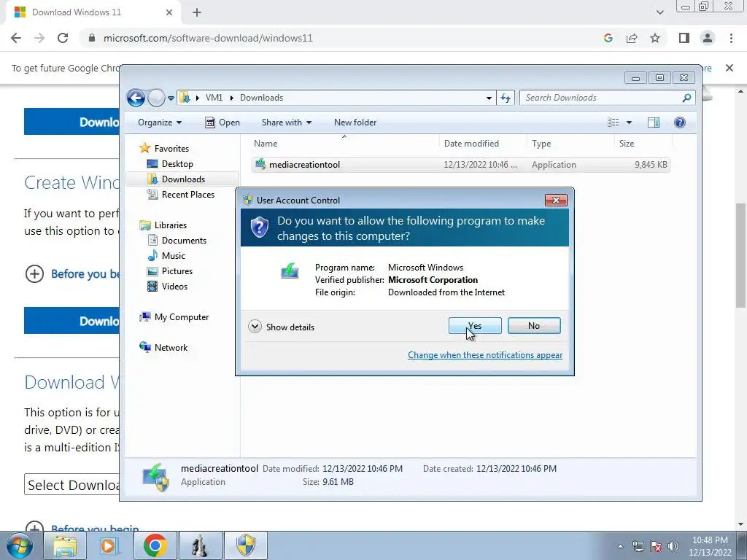Screen dimensions: 747x560
Task: Click Chrome taskbar icon
Action: (155, 545)
